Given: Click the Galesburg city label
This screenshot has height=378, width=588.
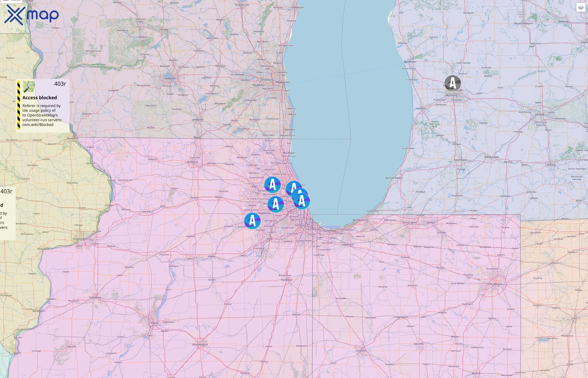Looking at the screenshot, I should 95,297.
